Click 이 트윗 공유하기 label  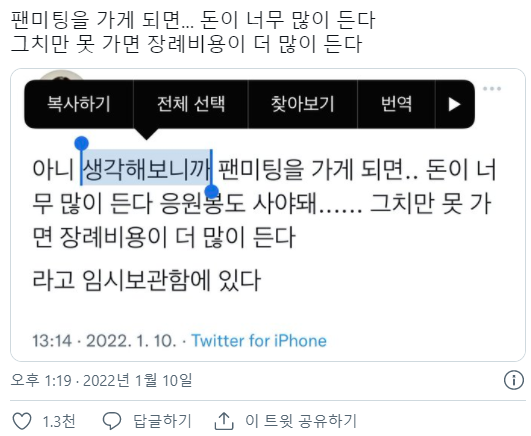pos(301,421)
